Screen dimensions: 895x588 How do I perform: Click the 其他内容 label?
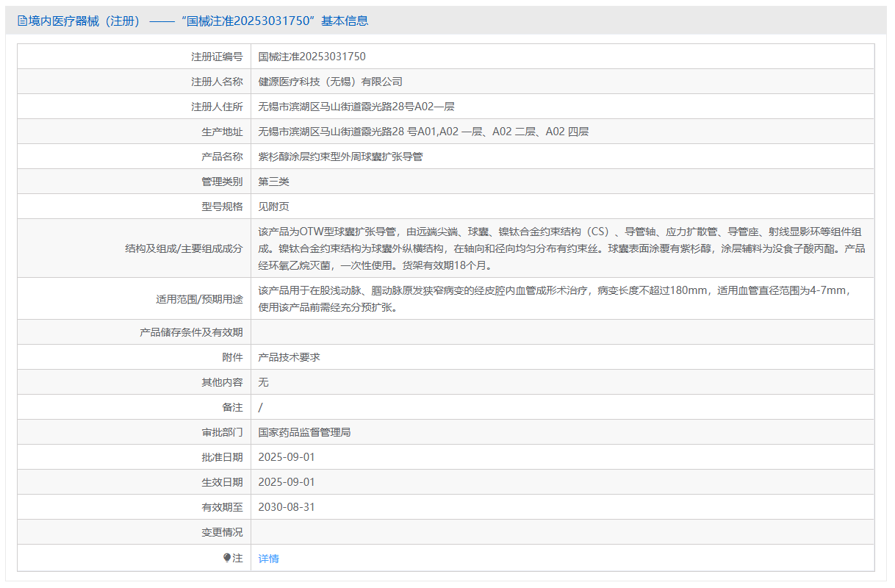coord(222,382)
